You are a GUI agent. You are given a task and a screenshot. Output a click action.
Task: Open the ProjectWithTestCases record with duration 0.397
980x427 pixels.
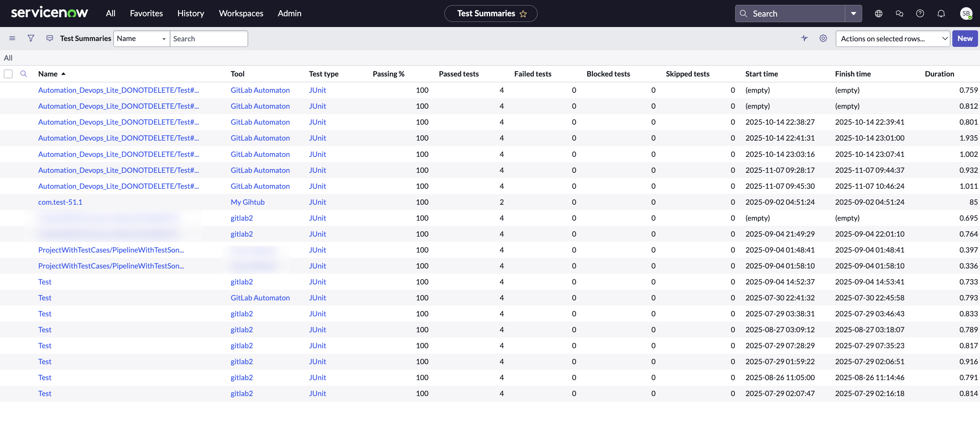point(111,250)
